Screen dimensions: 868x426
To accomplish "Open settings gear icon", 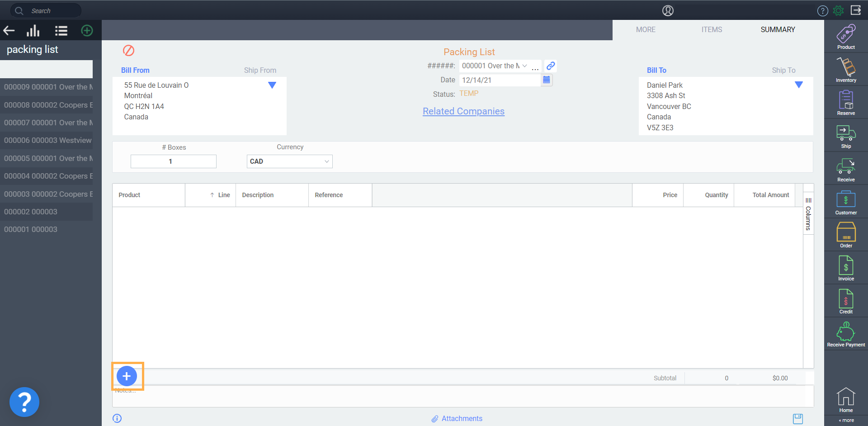I will tap(838, 10).
